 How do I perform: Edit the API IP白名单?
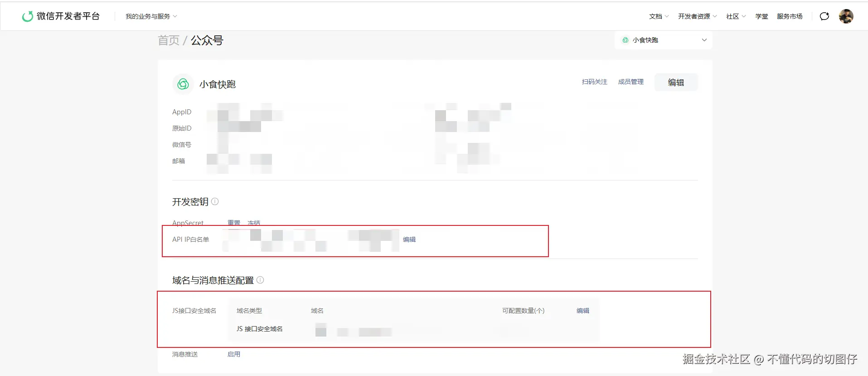409,239
